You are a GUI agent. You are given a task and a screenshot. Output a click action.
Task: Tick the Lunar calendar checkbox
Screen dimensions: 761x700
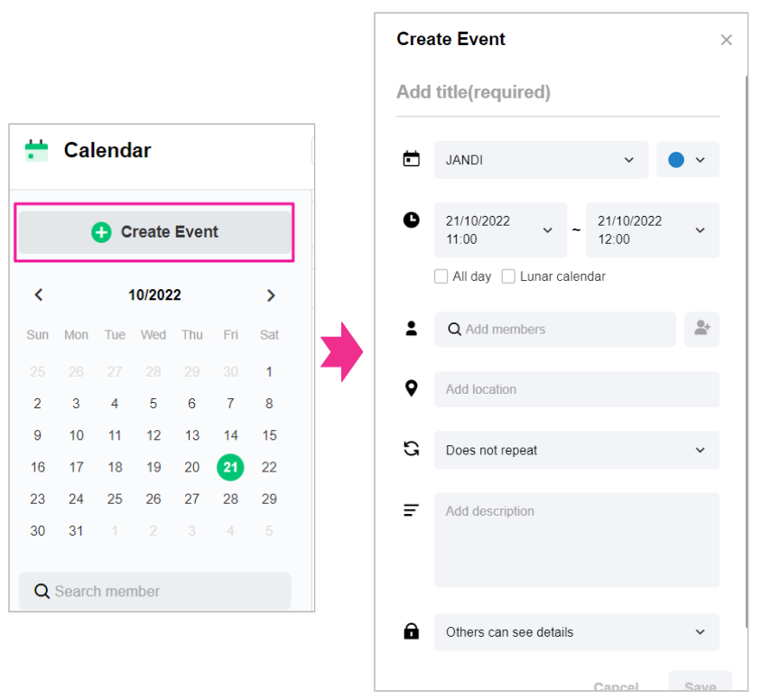pyautogui.click(x=509, y=276)
